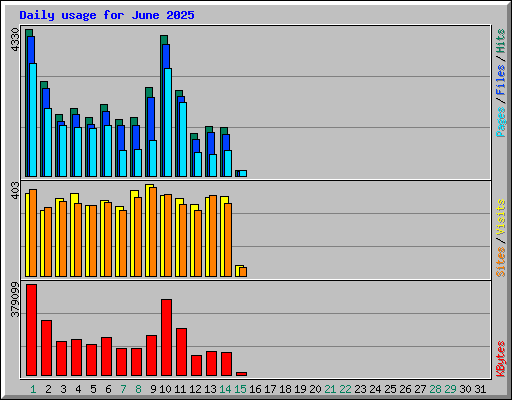Image resolution: width=512 pixels, height=400 pixels.
Task: Select day 22 on the date axis
Action: click(345, 389)
